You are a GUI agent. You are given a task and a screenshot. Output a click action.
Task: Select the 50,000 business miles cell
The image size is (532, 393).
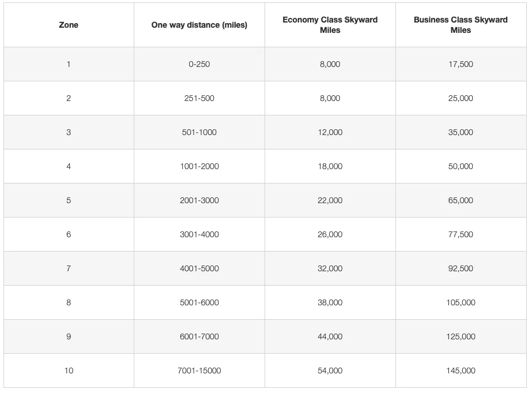point(461,166)
